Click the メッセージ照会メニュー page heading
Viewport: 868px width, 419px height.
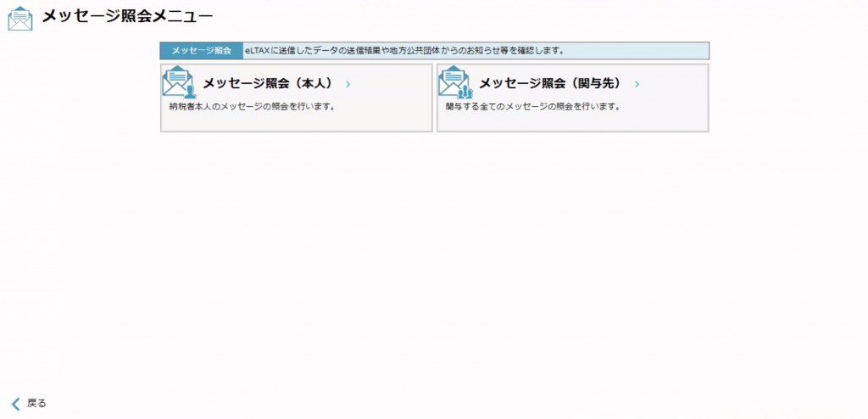point(127,17)
